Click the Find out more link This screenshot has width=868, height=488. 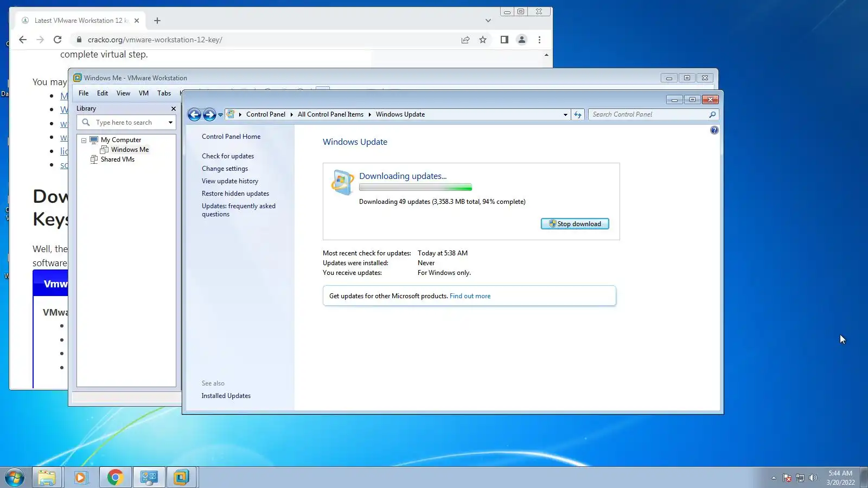click(x=470, y=296)
